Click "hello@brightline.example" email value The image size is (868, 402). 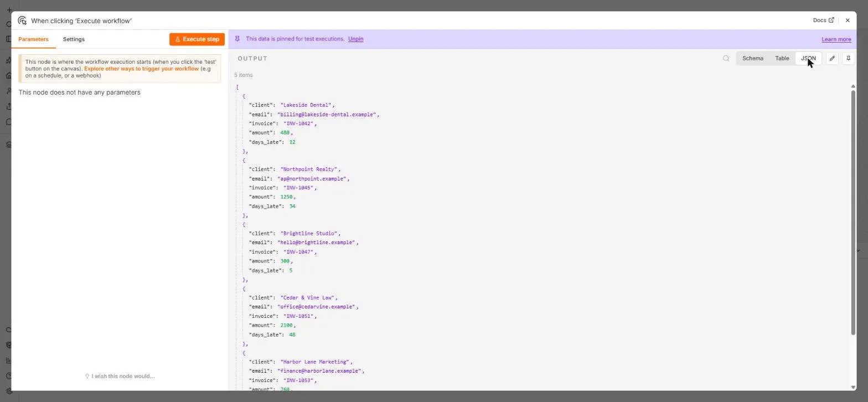tap(317, 243)
